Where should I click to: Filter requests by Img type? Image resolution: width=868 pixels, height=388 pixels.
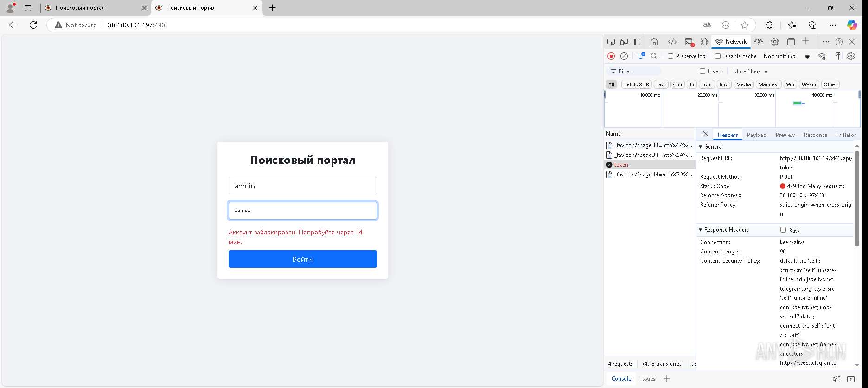coord(724,84)
